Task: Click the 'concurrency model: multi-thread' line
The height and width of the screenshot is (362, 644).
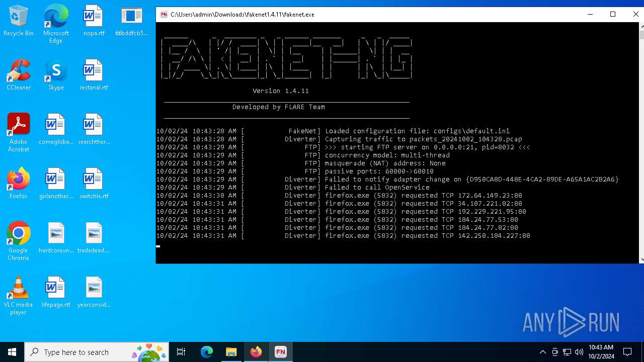Action: [x=303, y=155]
